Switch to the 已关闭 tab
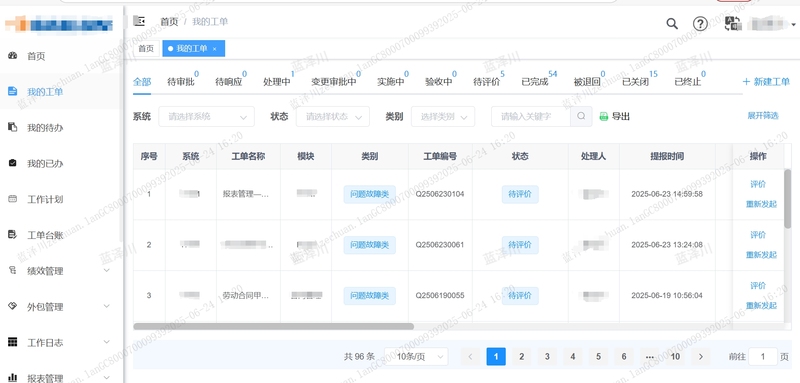The image size is (800, 383). pyautogui.click(x=635, y=82)
